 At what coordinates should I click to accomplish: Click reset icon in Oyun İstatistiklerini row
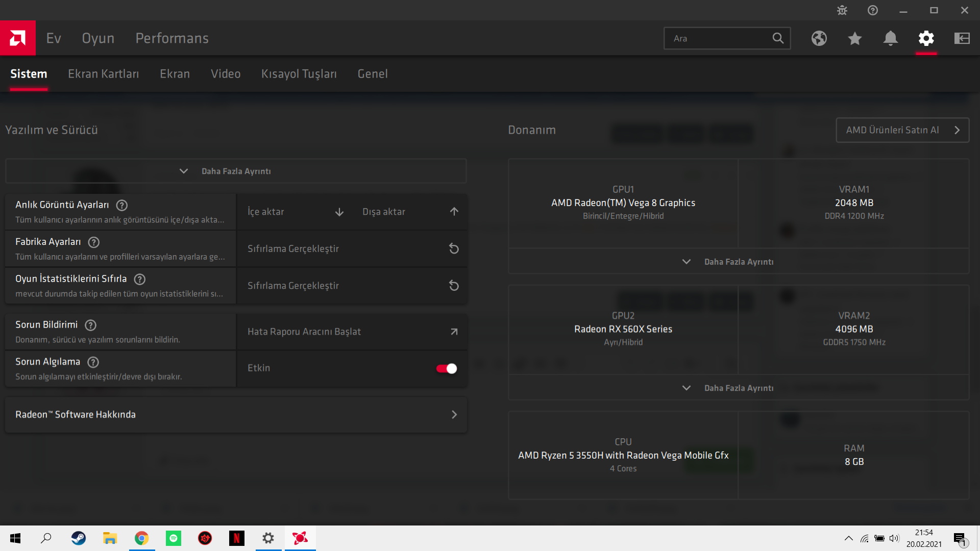454,286
